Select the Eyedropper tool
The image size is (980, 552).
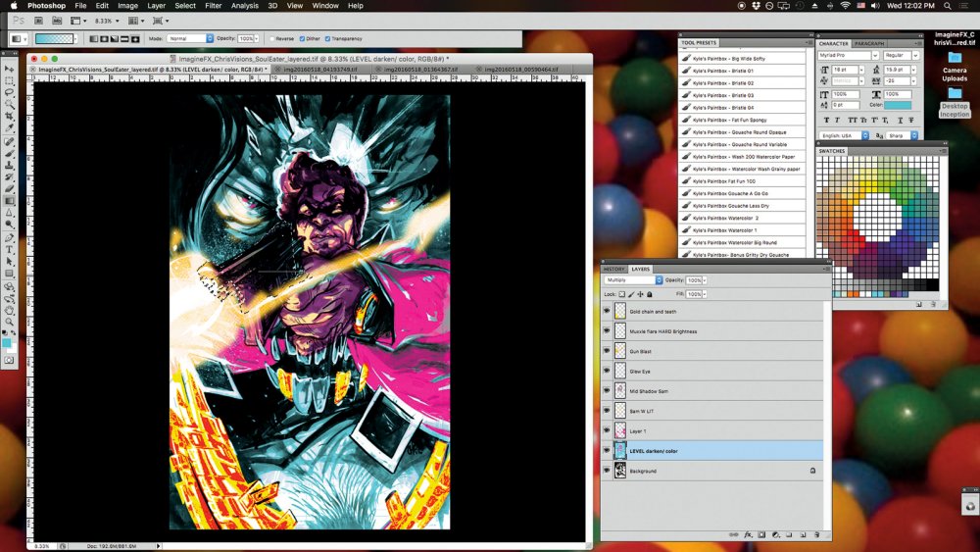9,128
